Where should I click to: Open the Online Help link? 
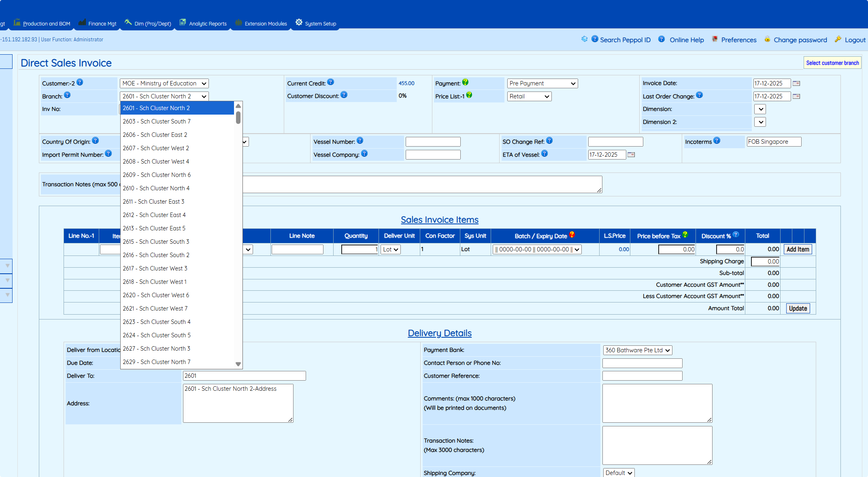coord(687,40)
